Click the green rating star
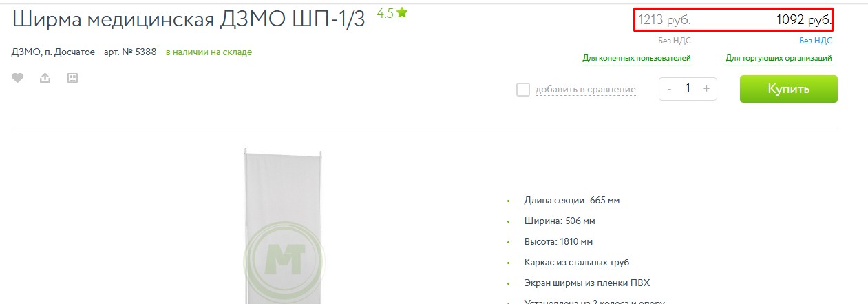 402,12
